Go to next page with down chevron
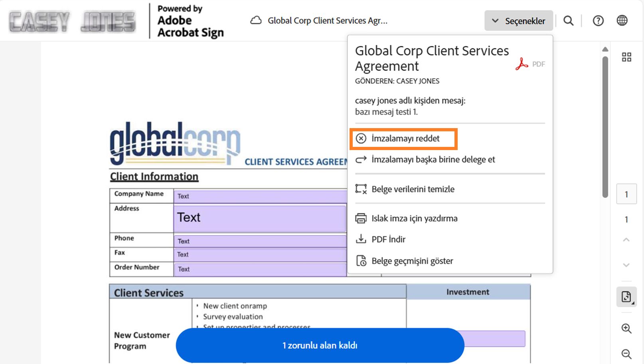Image resolution: width=644 pixels, height=364 pixels. click(626, 265)
